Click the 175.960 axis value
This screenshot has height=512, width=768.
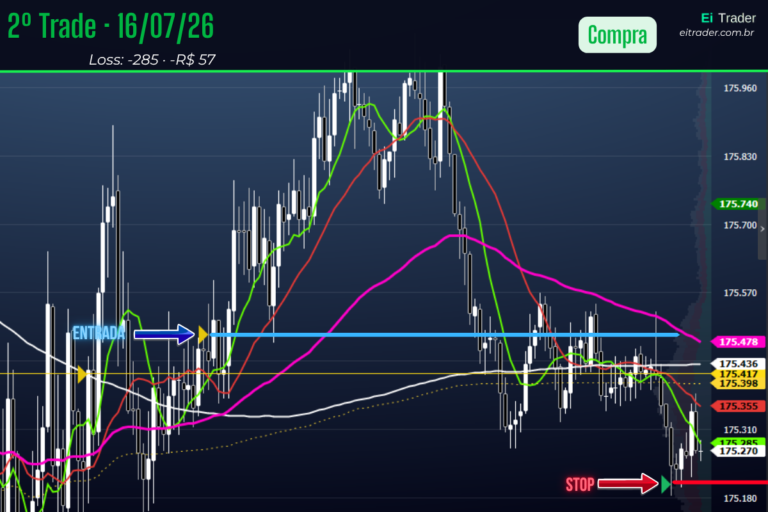coord(740,88)
